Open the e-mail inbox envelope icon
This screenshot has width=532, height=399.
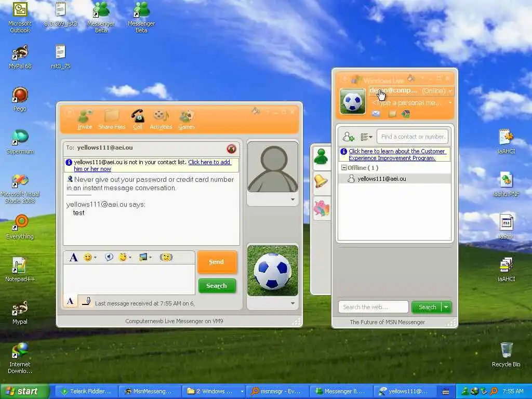tap(376, 114)
